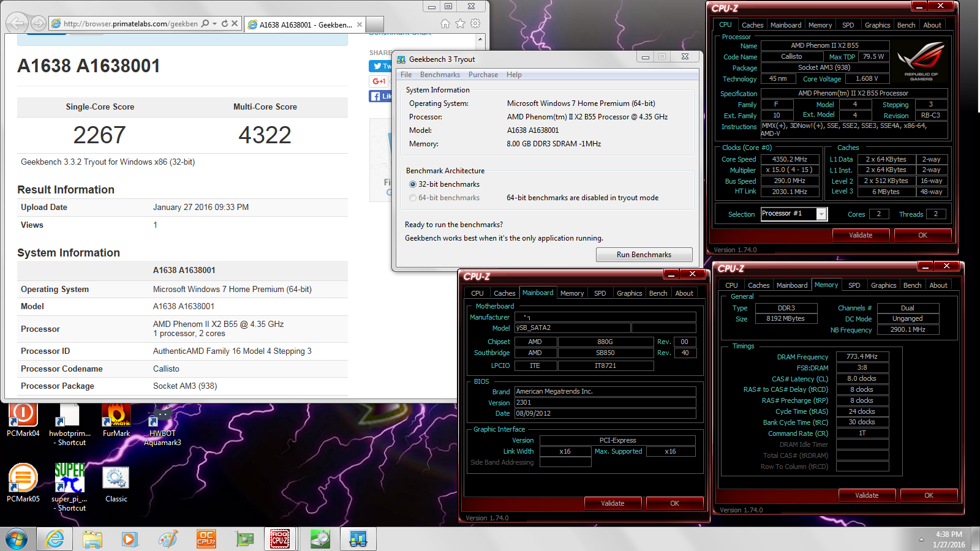Switch to Caches tab in top CPU-Z
Screen dimensions: 980x551
[752, 25]
